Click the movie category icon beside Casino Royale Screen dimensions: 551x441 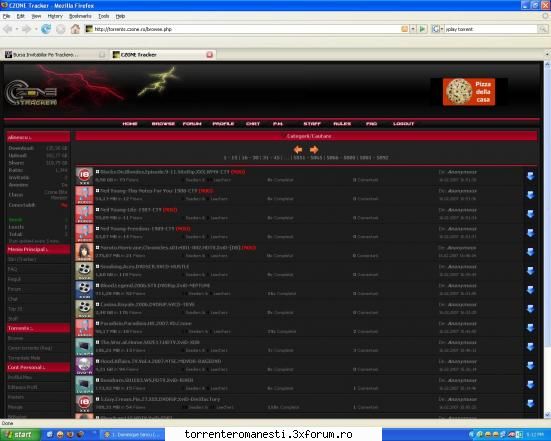[x=84, y=309]
